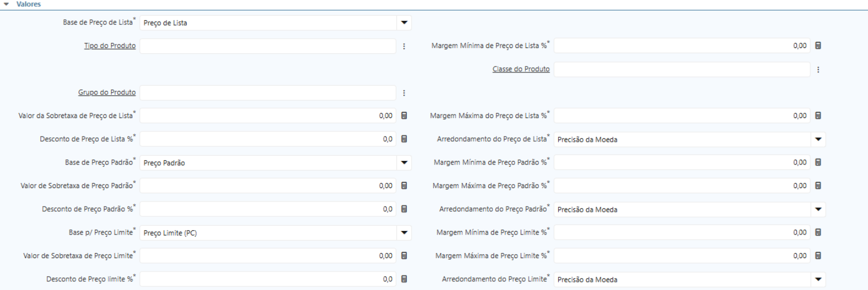The height and width of the screenshot is (290, 868).
Task: Open calculator for Margem Mínima de Preço de Lista
Action: pyautogui.click(x=818, y=46)
